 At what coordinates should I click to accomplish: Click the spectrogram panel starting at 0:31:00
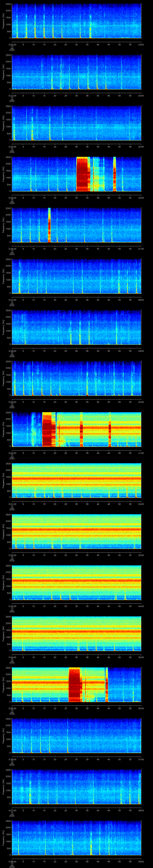(76, 481)
